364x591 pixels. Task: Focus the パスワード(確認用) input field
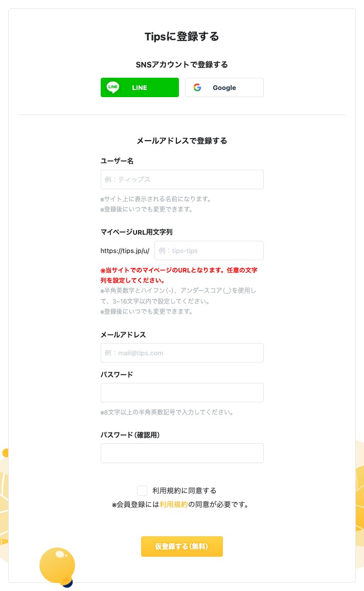point(182,453)
